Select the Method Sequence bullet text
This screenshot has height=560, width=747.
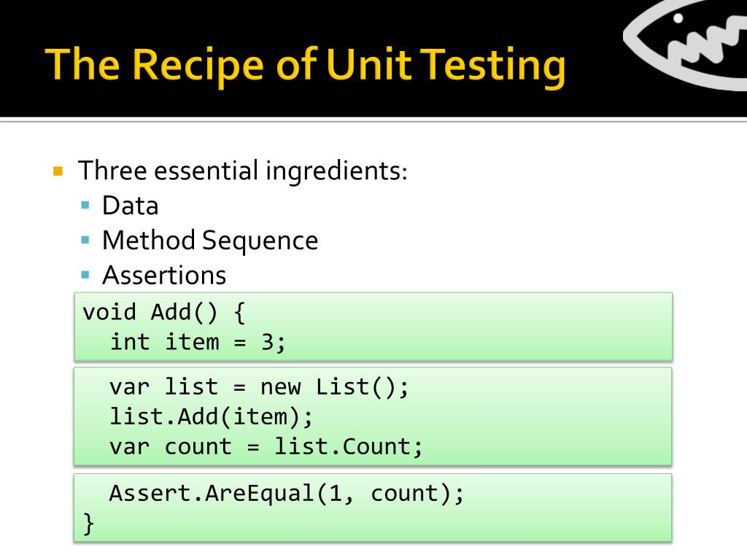(210, 241)
